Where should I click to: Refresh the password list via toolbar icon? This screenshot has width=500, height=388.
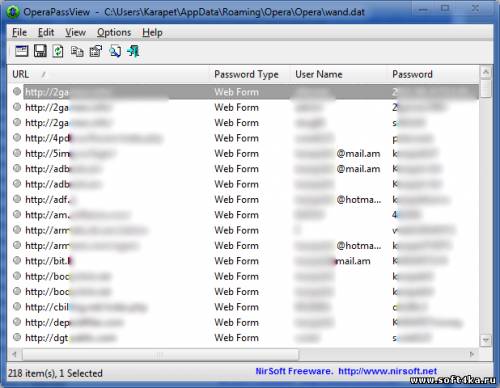coord(58,51)
